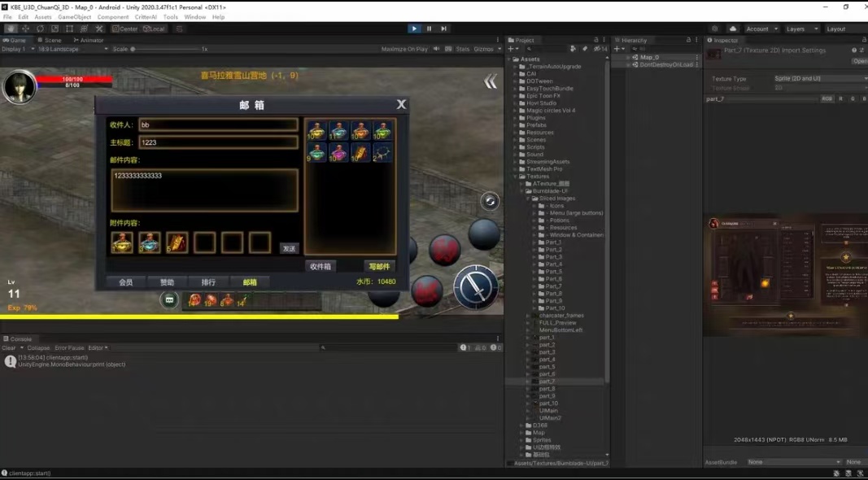The image size is (868, 480).
Task: Open the File menu
Action: 7,17
